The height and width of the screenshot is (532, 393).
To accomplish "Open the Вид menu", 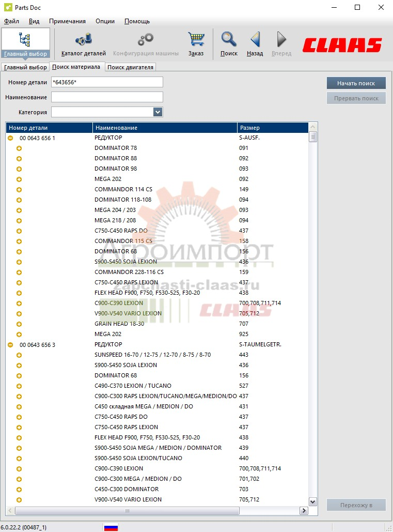I will pos(34,21).
